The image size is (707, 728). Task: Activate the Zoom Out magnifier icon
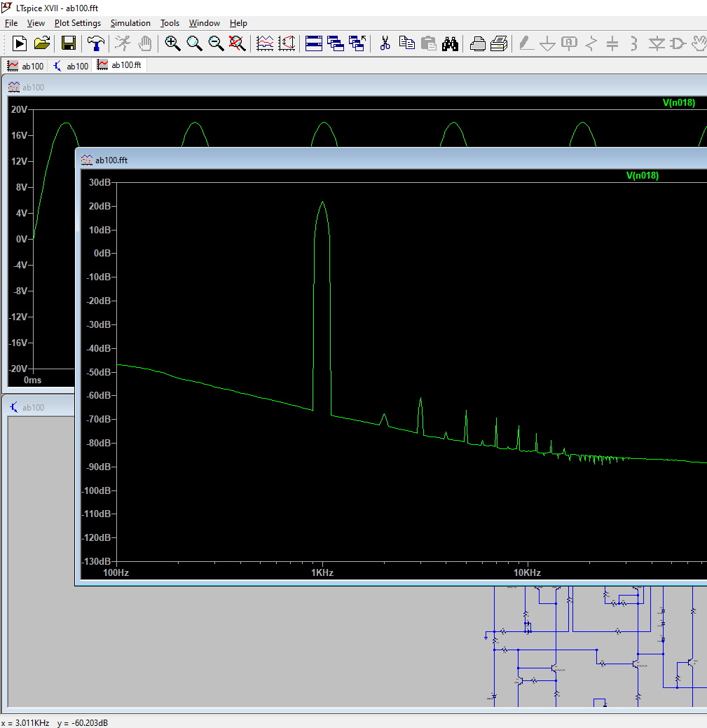coord(216,43)
